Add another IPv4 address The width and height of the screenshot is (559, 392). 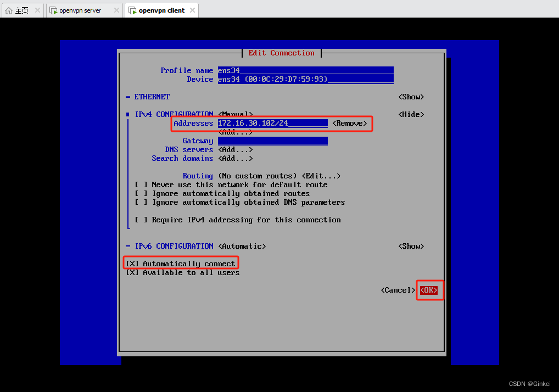pos(235,132)
